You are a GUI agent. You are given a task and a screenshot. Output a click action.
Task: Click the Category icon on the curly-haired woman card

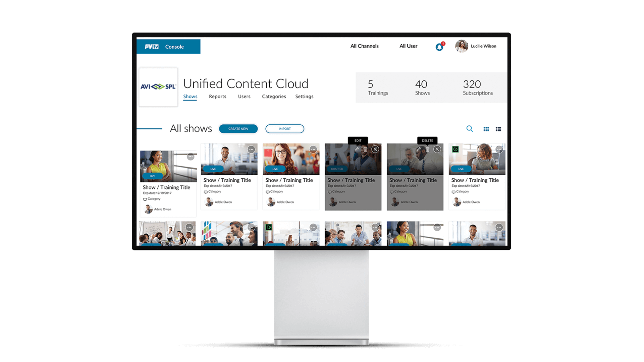453,192
